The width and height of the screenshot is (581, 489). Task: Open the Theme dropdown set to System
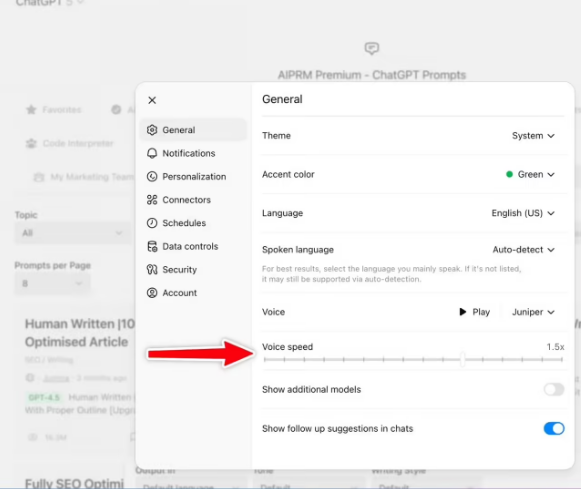(x=533, y=136)
